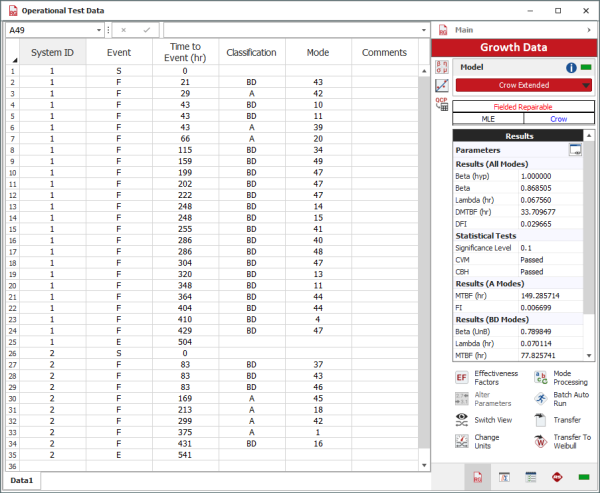Click the green rectangle icon in bottom bar

pyautogui.click(x=584, y=477)
